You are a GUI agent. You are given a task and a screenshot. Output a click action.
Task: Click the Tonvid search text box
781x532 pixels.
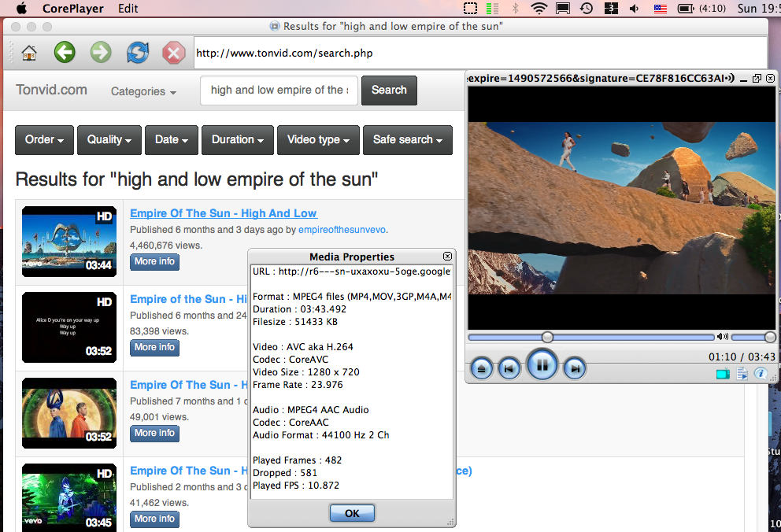coord(279,90)
